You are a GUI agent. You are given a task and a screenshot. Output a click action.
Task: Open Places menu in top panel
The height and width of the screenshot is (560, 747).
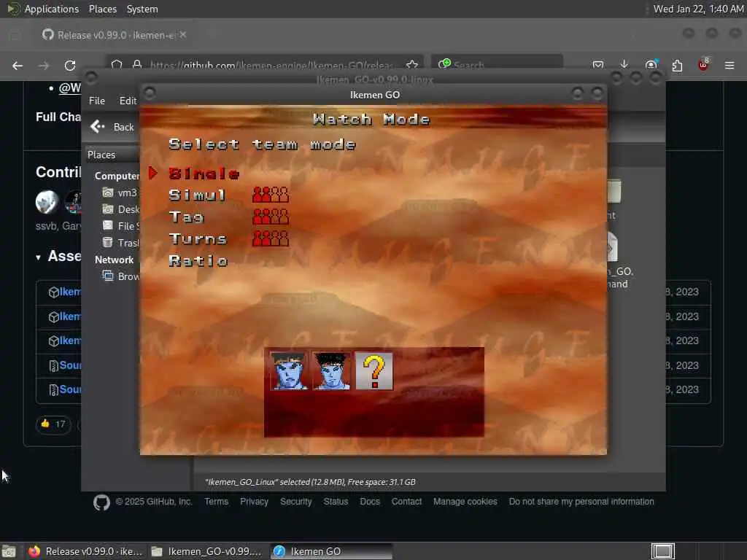[102, 9]
